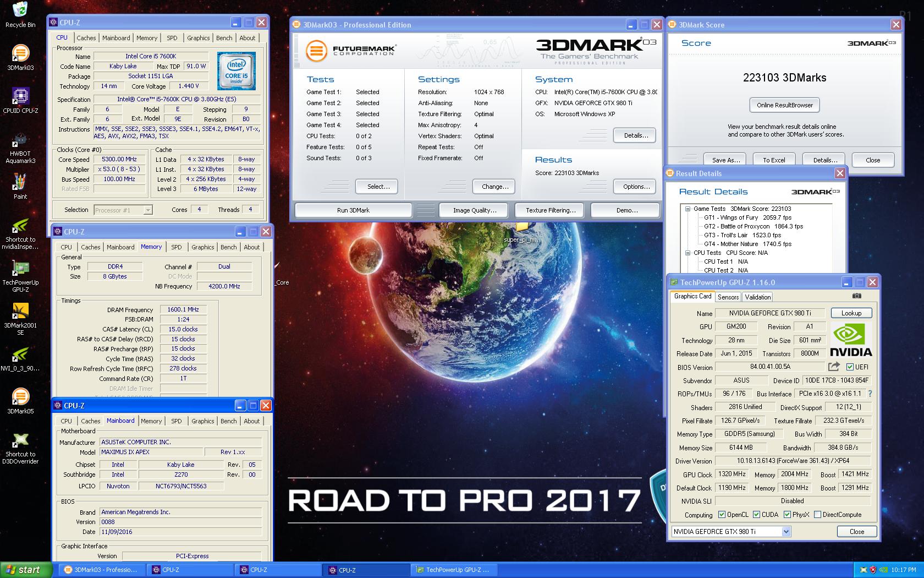
Task: Collapse the CPU Tests tree node
Action: pyautogui.click(x=687, y=253)
